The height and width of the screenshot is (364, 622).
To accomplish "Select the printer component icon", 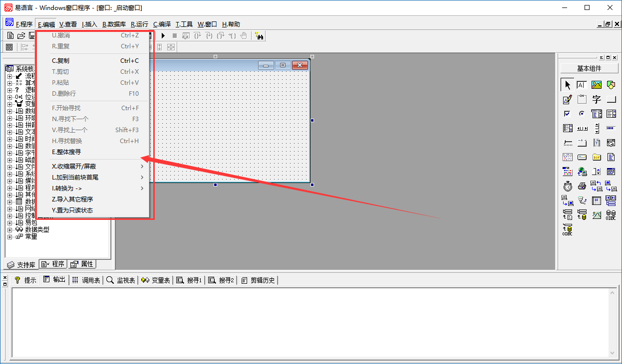I will click(582, 186).
